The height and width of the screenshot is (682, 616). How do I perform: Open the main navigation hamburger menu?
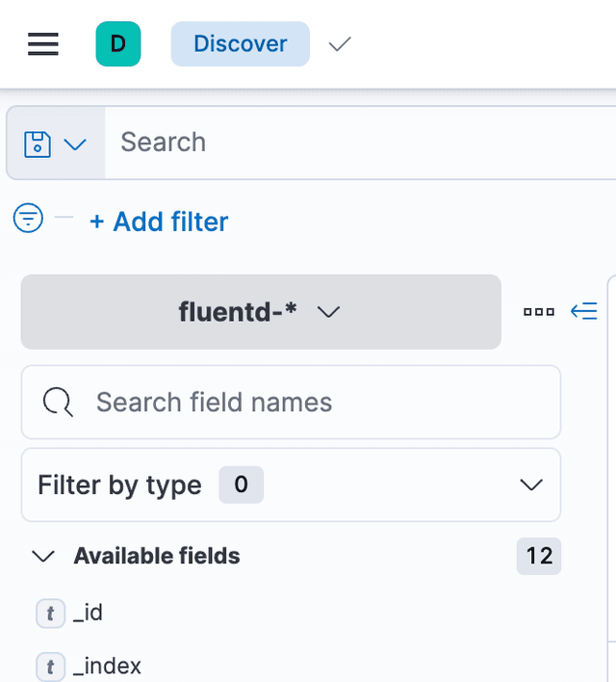43,44
